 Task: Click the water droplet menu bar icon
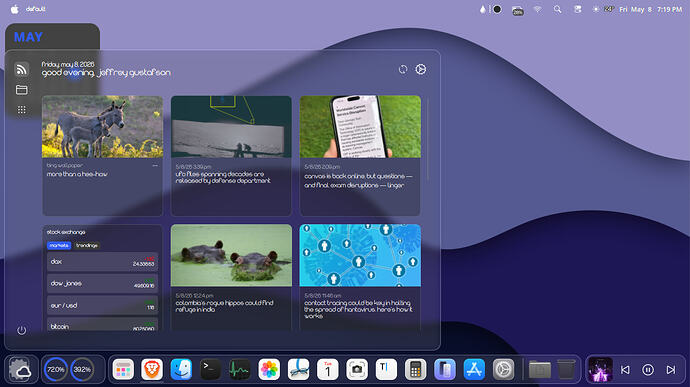point(483,9)
